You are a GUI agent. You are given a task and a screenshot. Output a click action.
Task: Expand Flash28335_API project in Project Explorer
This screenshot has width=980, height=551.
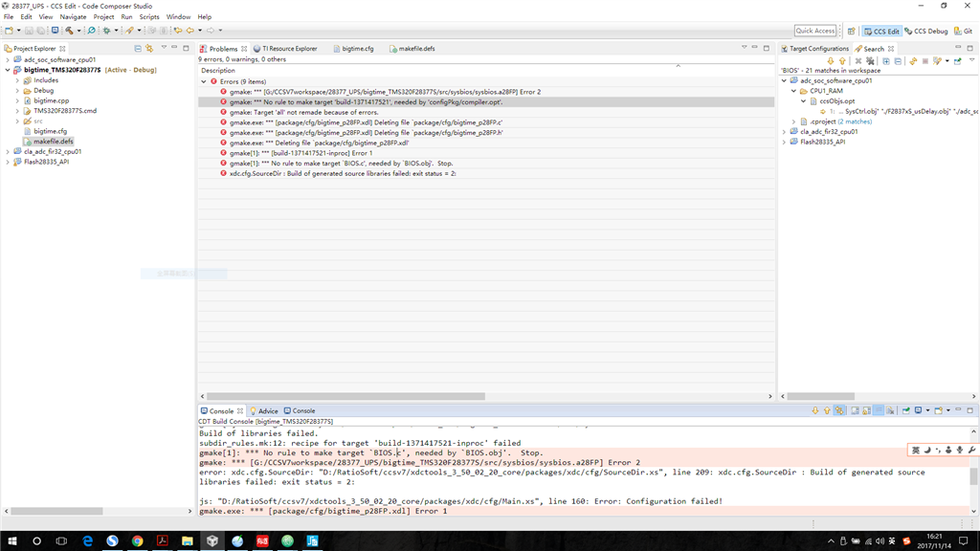pyautogui.click(x=8, y=162)
